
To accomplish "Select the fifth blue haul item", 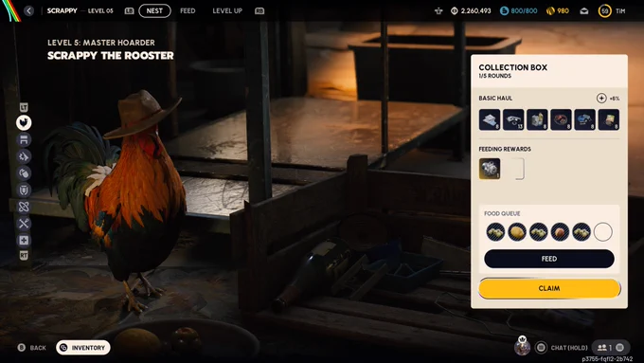I will (x=585, y=119).
